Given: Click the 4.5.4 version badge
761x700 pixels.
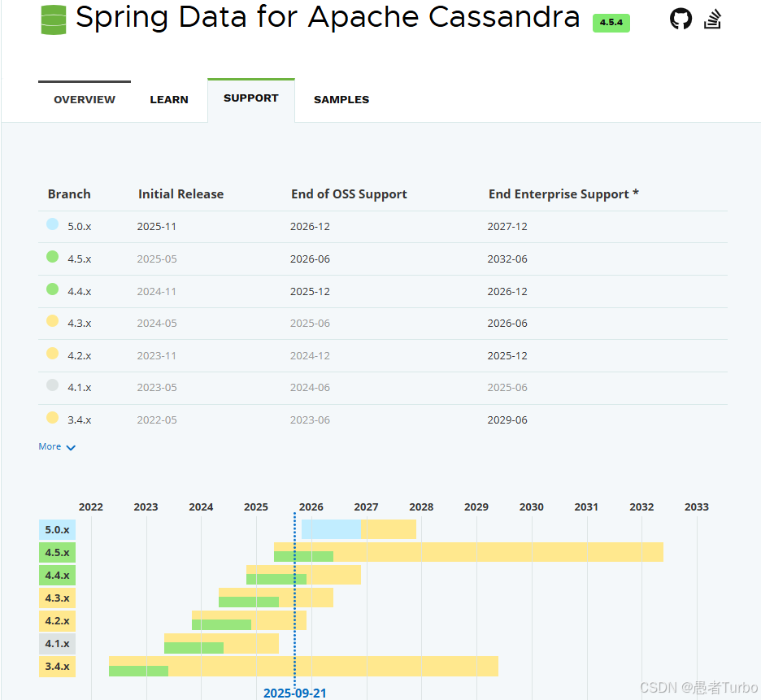Looking at the screenshot, I should tap(611, 22).
